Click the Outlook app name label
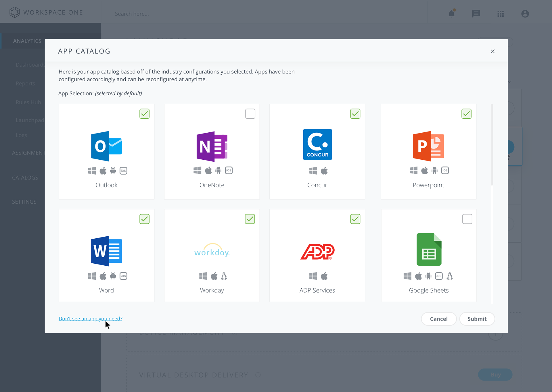552x392 pixels. (x=106, y=185)
